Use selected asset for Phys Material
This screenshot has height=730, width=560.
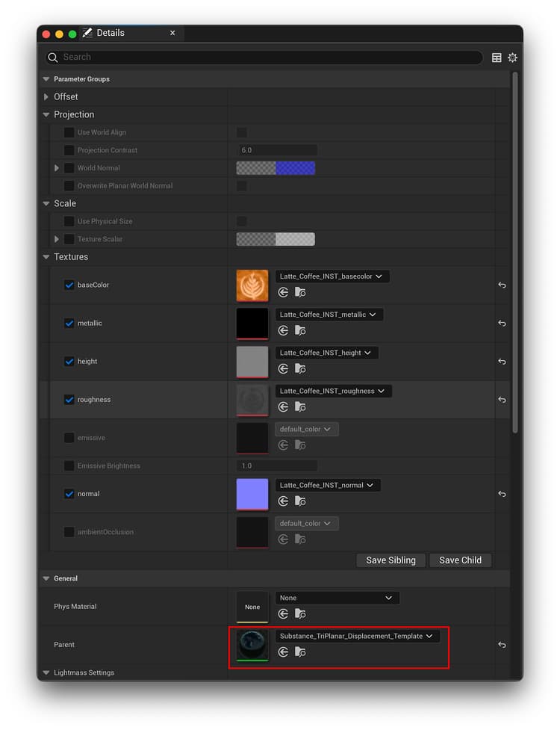tap(283, 613)
